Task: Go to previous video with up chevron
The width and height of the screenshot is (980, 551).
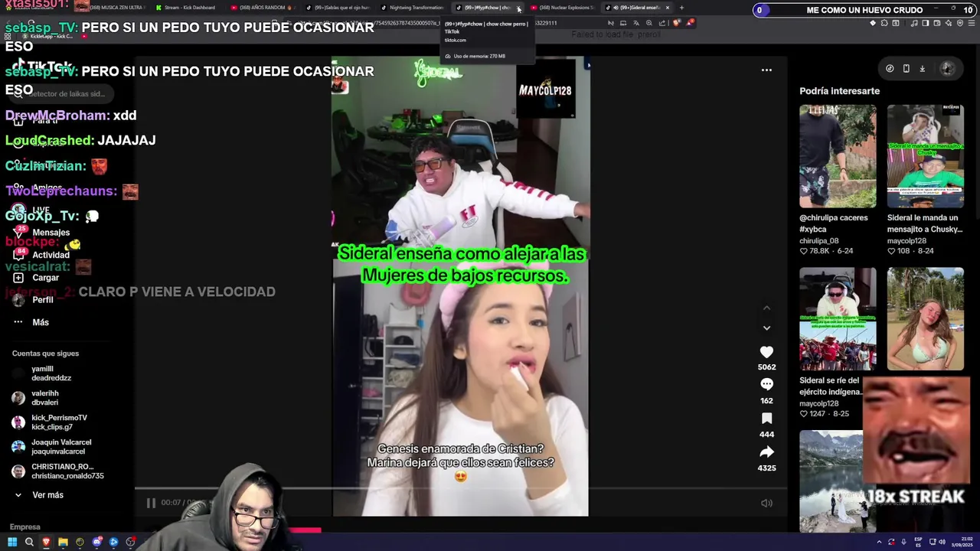Action: coord(766,308)
